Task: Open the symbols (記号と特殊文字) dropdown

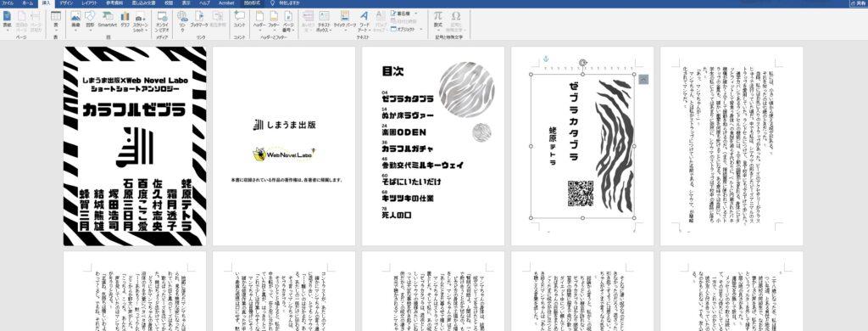Action: tap(455, 20)
